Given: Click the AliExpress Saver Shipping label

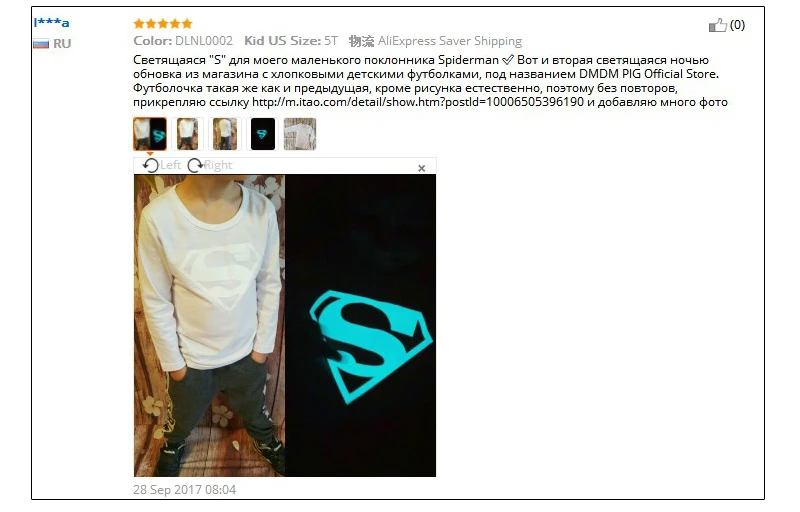Looking at the screenshot, I should tap(449, 41).
